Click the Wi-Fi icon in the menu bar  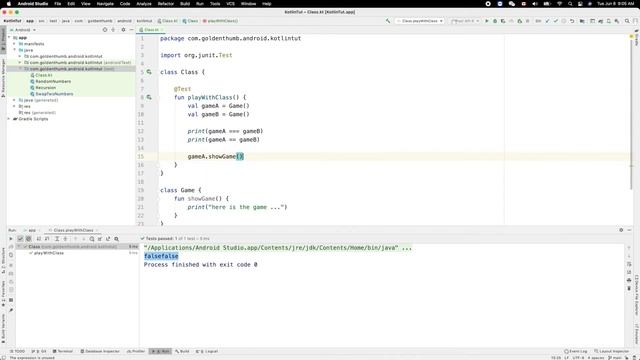[x=560, y=4]
